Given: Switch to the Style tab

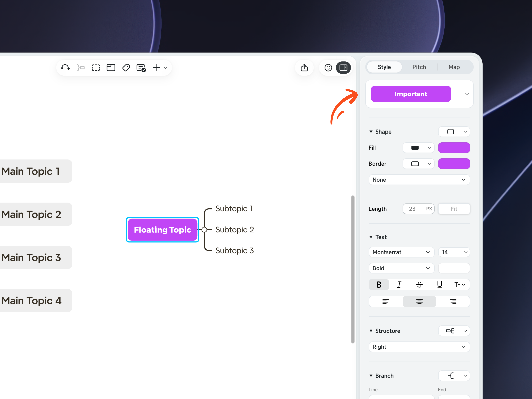Looking at the screenshot, I should click(384, 67).
